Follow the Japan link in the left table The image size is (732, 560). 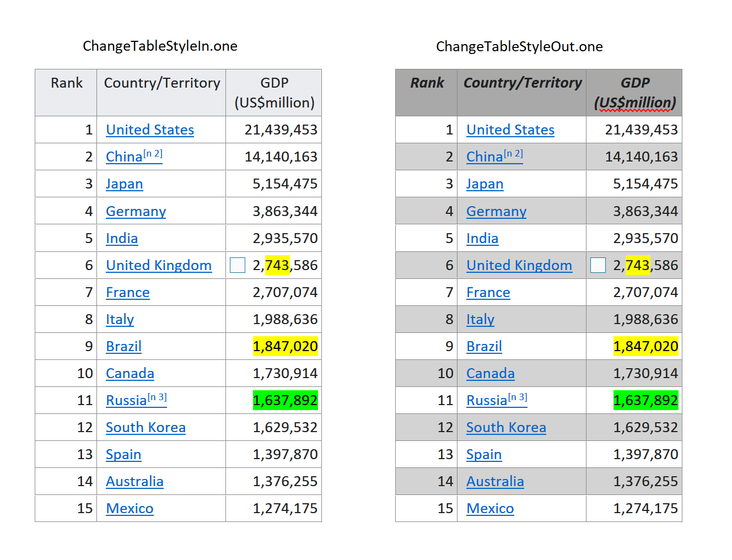point(124,184)
